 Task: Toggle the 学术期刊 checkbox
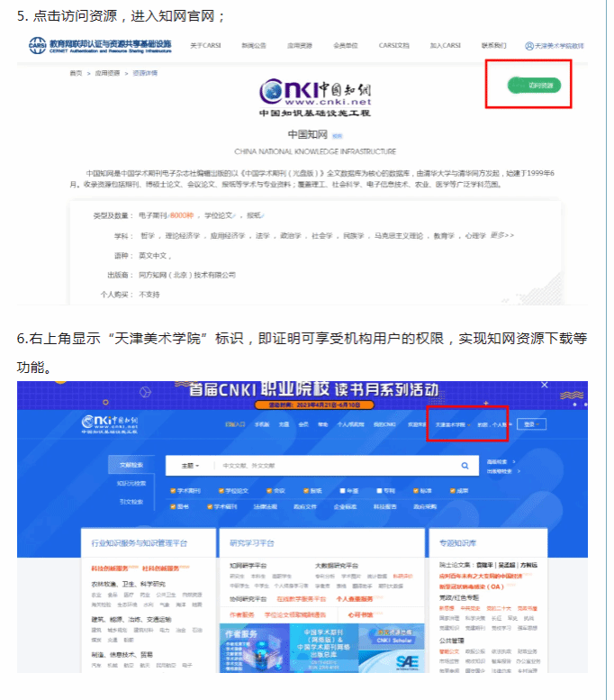point(173,491)
